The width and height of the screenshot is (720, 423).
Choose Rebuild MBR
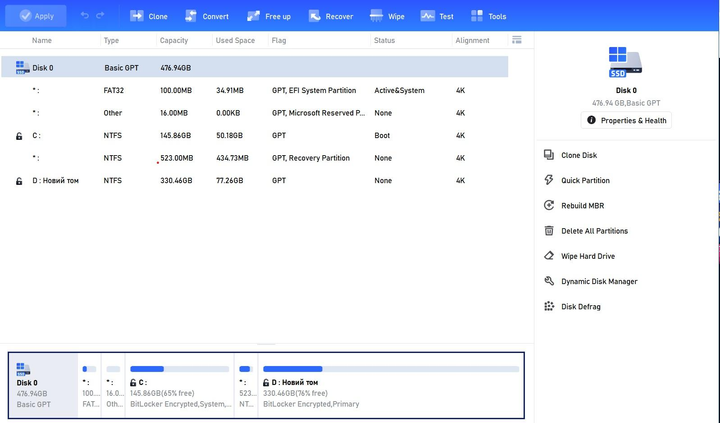582,206
